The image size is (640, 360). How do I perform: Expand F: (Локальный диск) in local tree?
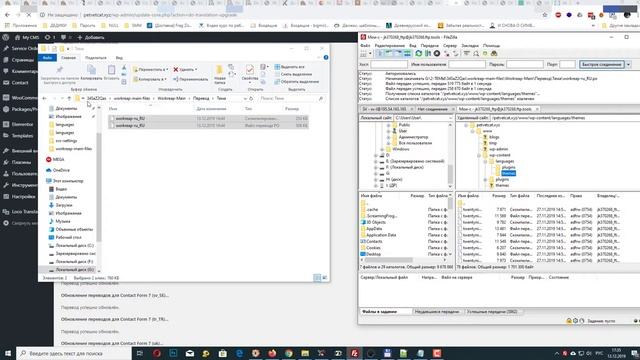pyautogui.click(x=376, y=167)
